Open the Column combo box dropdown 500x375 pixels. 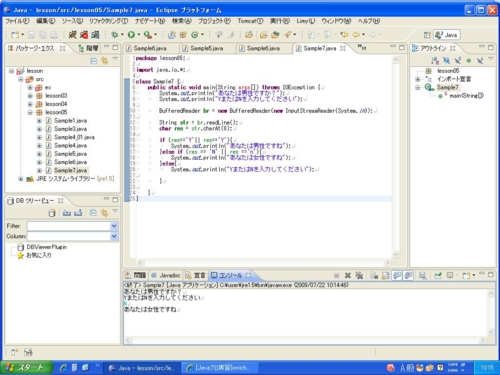click(114, 236)
